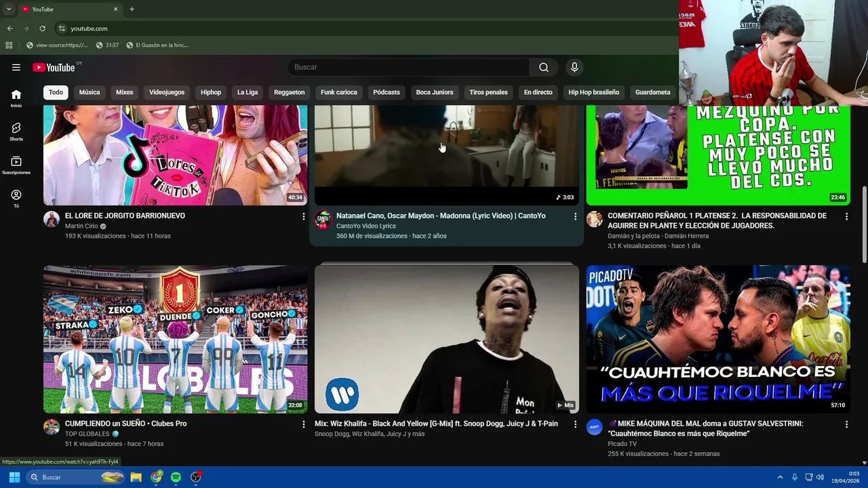
Task: Select the Tiros penales filter chip
Action: pos(488,92)
